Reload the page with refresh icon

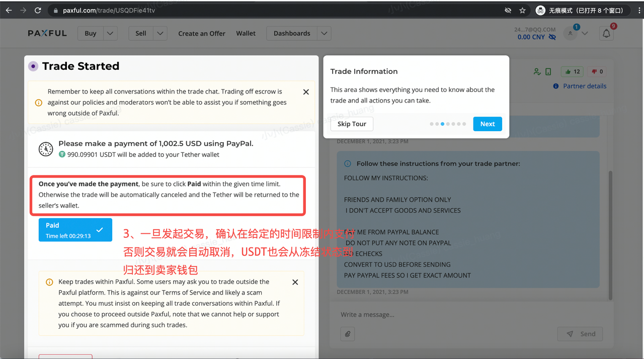pos(38,10)
